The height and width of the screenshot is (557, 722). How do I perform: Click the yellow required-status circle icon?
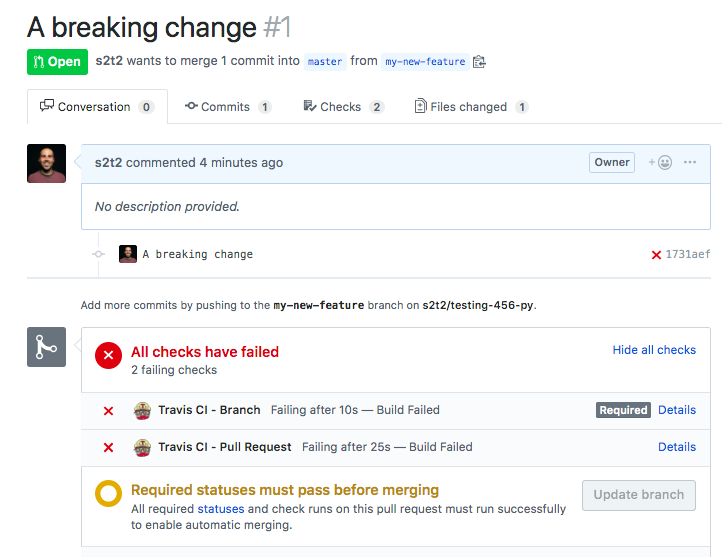[108, 494]
